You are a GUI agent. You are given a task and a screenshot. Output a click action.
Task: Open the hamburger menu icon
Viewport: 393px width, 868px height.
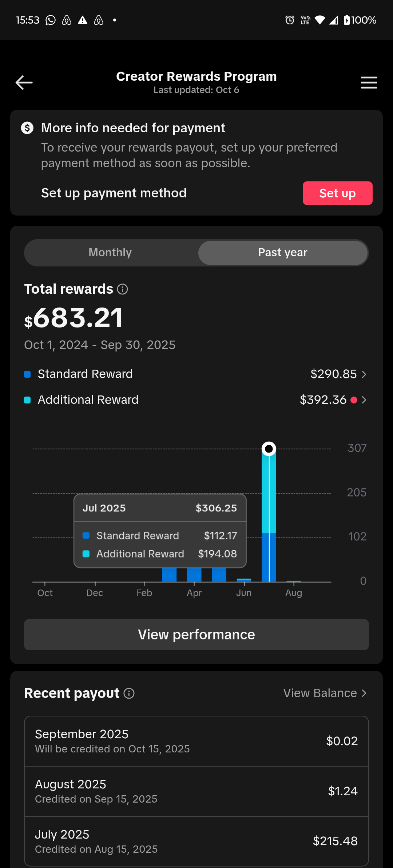pos(369,83)
